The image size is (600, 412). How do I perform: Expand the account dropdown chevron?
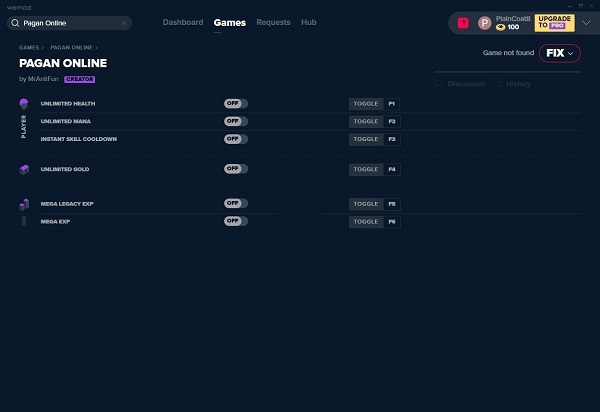[586, 23]
